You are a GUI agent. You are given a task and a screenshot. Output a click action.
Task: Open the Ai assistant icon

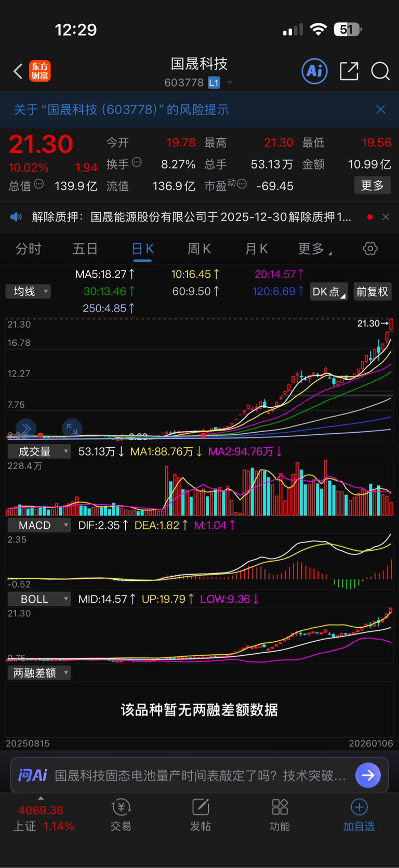pos(315,71)
